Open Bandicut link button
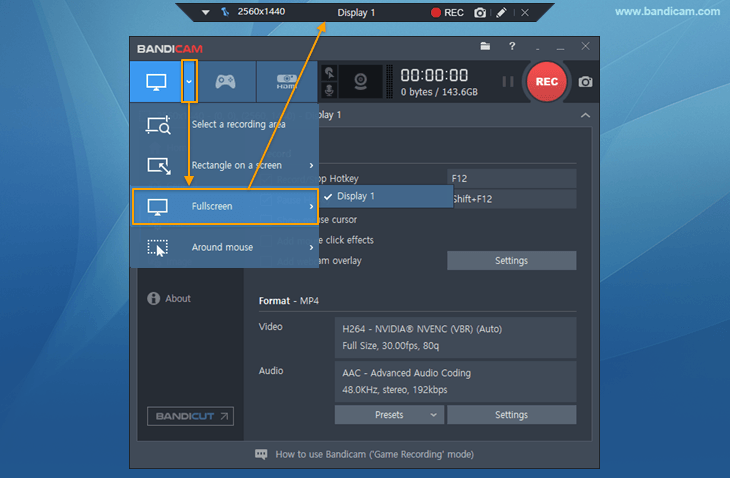730x478 pixels. click(x=190, y=416)
